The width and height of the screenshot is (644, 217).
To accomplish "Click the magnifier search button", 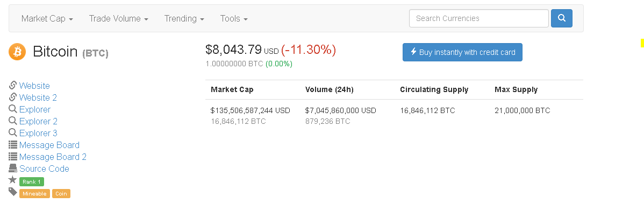I will (561, 18).
